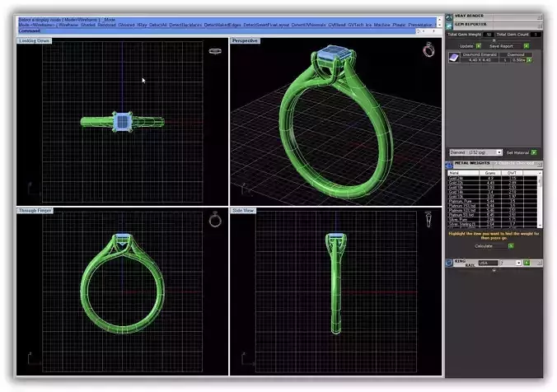The height and width of the screenshot is (392, 557).
Task: Click green arrow beside Calculate
Action: pos(511,246)
